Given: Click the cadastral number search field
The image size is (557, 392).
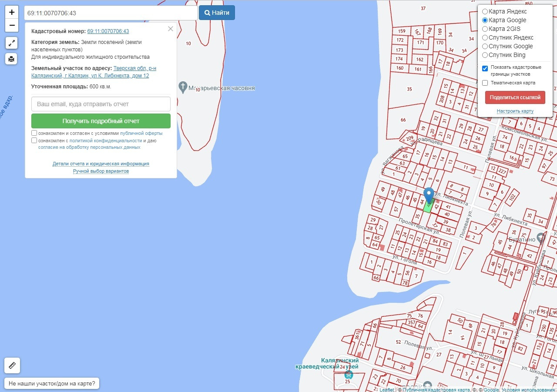Looking at the screenshot, I should [111, 13].
